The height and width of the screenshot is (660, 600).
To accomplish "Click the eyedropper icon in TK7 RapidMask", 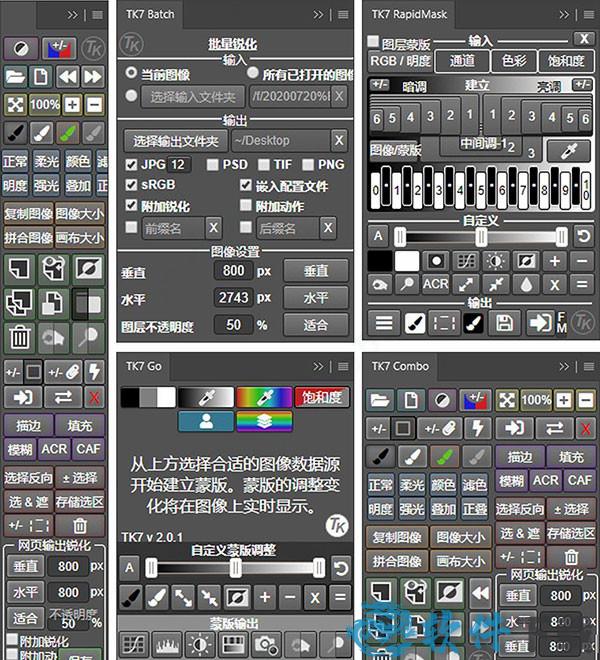I will (568, 151).
